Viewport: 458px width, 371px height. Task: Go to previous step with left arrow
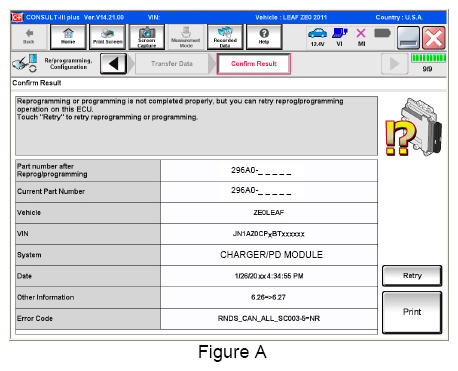click(x=113, y=63)
